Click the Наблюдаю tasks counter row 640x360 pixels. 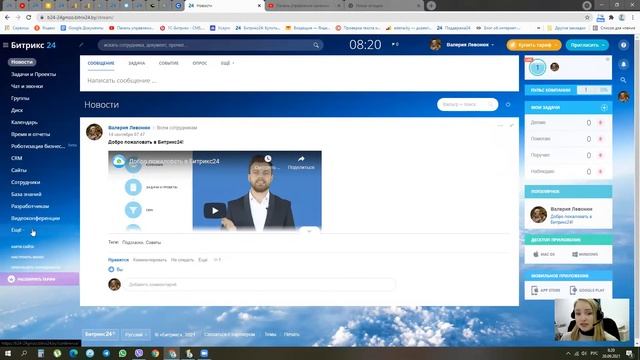click(568, 171)
